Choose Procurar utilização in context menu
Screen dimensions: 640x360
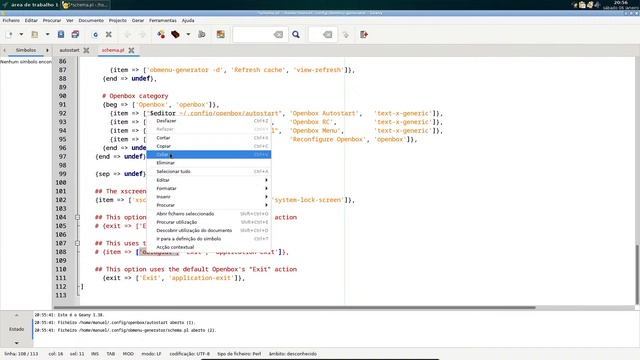pyautogui.click(x=209, y=222)
